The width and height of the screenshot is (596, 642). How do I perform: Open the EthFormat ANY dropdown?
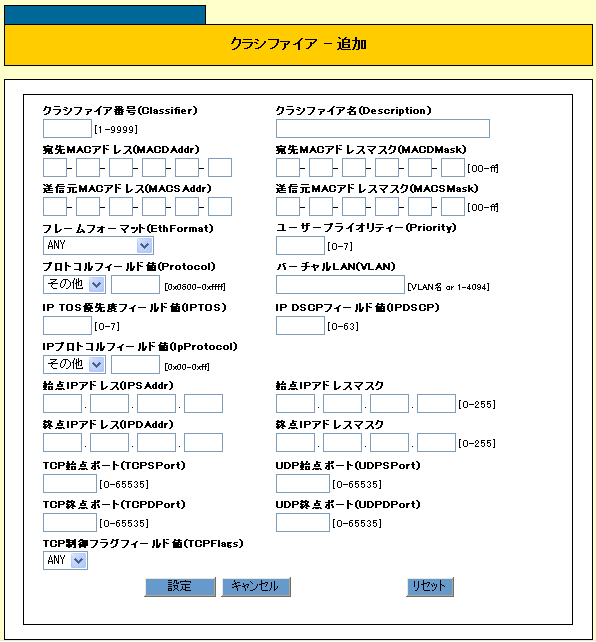[x=98, y=246]
